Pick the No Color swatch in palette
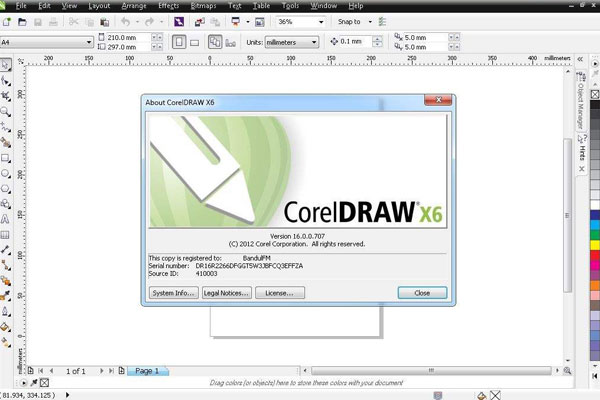The image size is (600, 400). tap(595, 94)
